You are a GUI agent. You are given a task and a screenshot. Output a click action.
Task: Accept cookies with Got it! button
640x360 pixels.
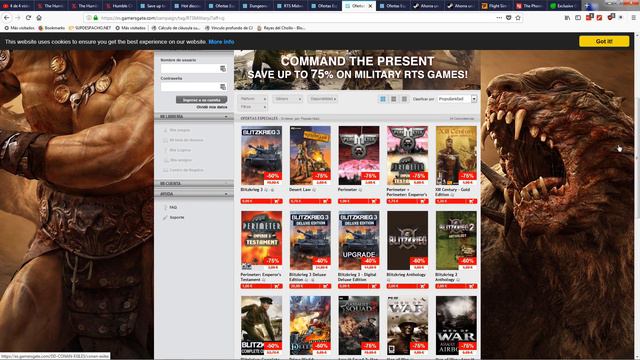click(x=604, y=41)
